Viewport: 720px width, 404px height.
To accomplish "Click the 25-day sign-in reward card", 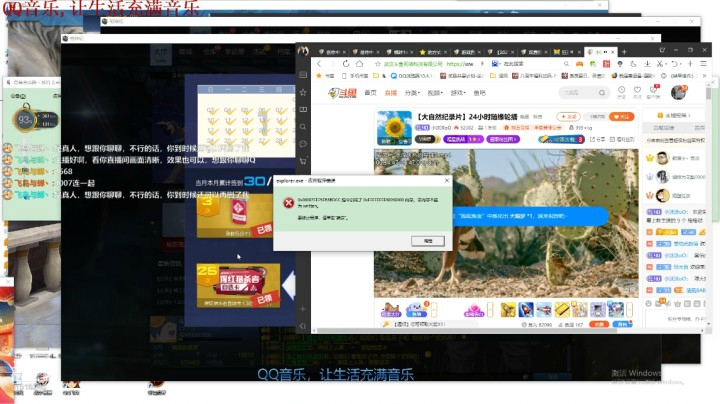I will [238, 286].
